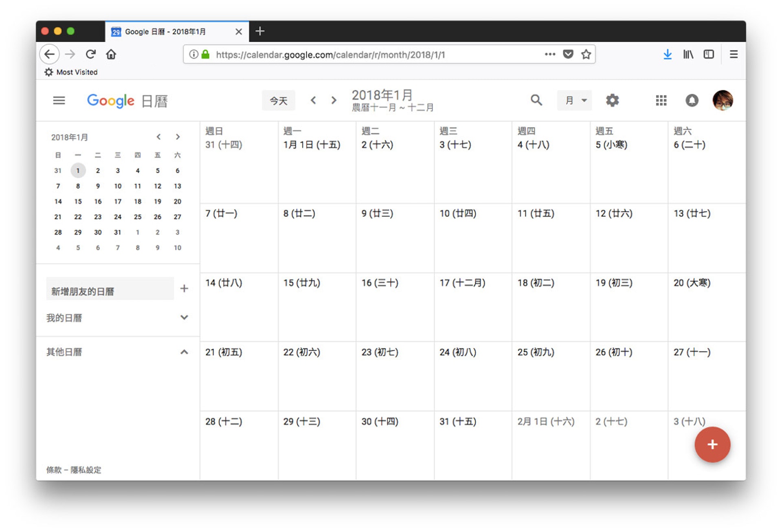Open 條款 link in the footer
This screenshot has height=532, width=782.
point(53,470)
